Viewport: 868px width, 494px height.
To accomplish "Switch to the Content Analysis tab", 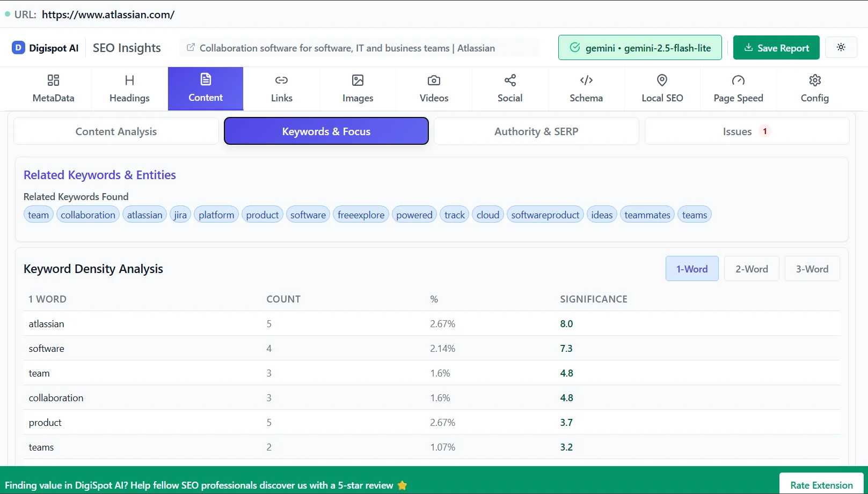I will click(115, 131).
